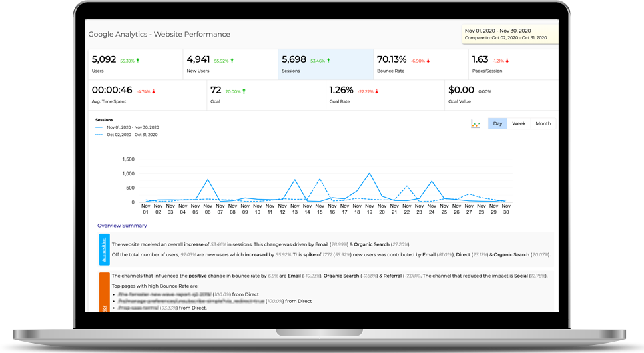Click the line chart type icon
The image size is (644, 353).
tap(476, 124)
